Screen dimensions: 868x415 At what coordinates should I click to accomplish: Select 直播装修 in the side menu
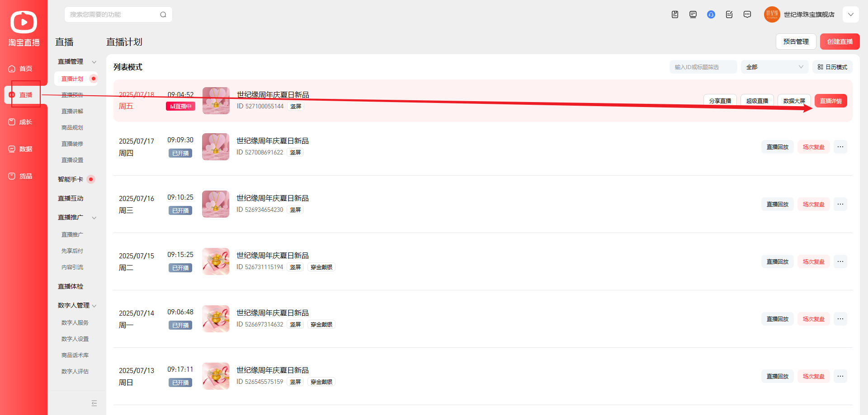pos(72,144)
